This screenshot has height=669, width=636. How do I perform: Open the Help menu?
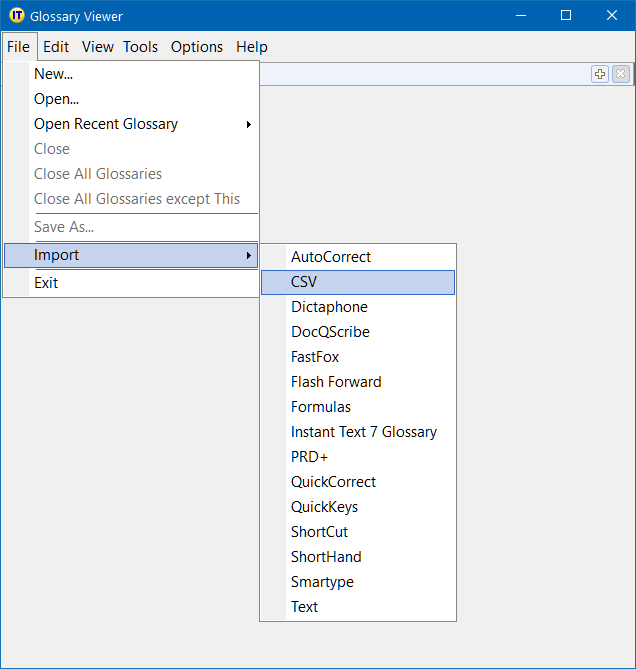click(252, 47)
